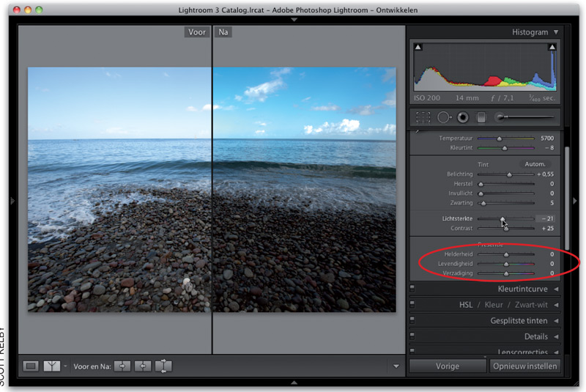Copy After settings to Before

(143, 366)
